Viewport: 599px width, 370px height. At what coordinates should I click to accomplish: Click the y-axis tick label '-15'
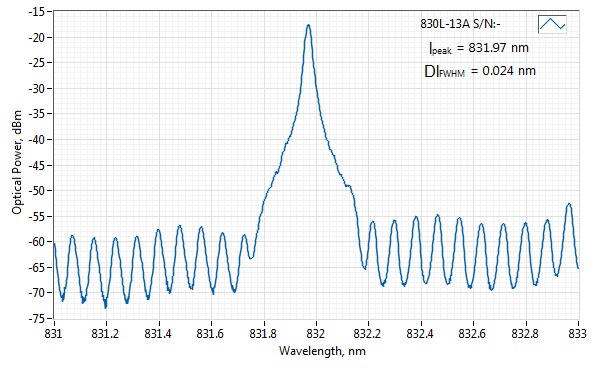(37, 11)
